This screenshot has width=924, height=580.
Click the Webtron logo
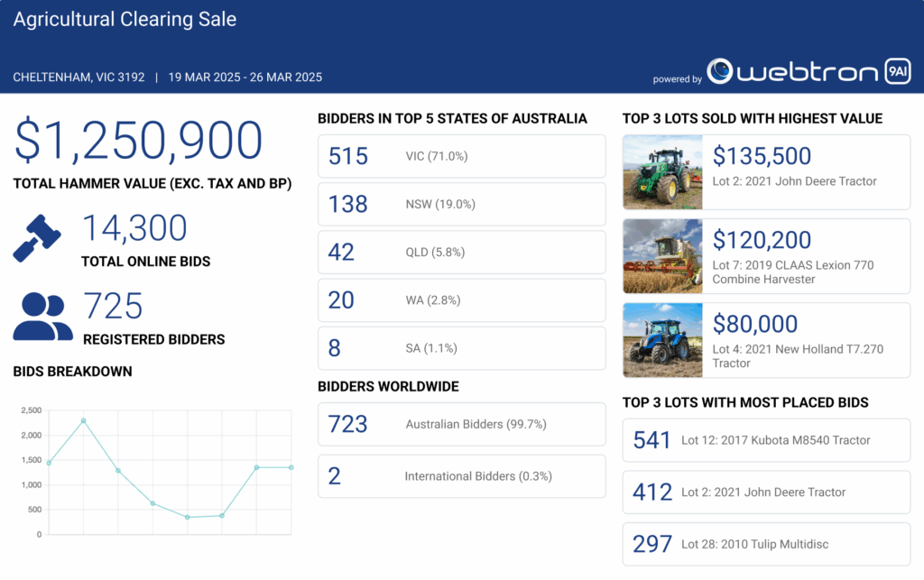pos(791,72)
